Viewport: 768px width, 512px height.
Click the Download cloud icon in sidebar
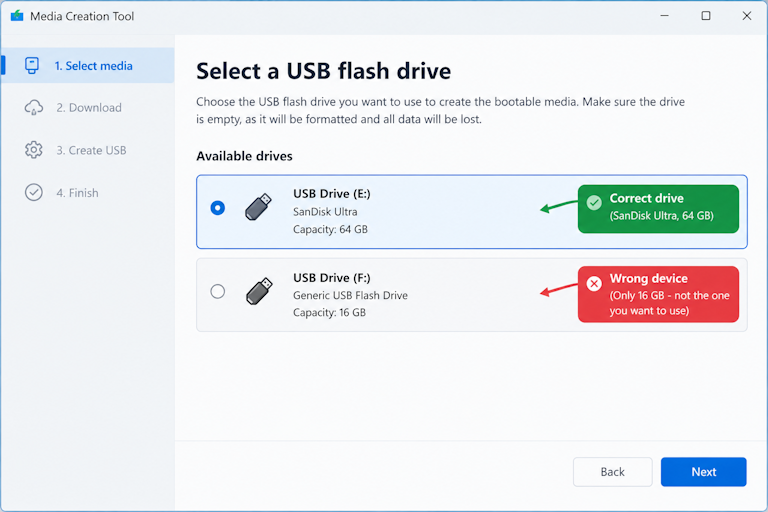point(34,107)
